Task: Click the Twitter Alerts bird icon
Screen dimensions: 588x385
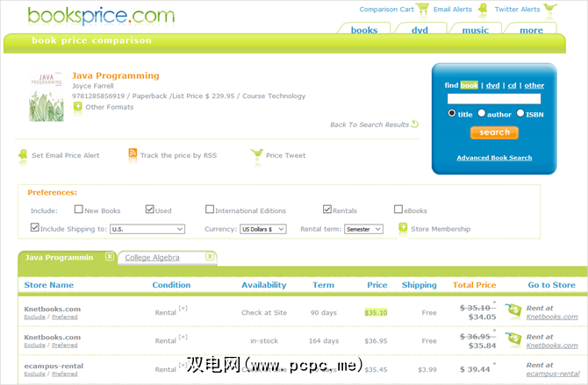Action: click(x=550, y=8)
